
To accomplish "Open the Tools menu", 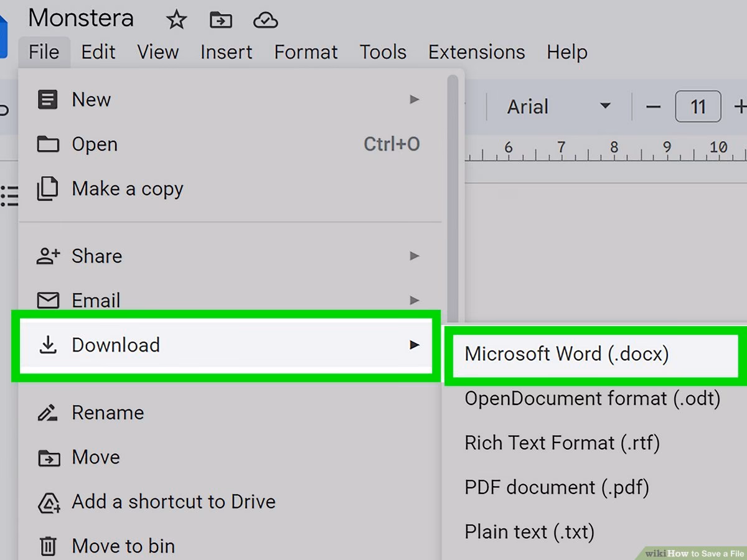I will coord(383,52).
